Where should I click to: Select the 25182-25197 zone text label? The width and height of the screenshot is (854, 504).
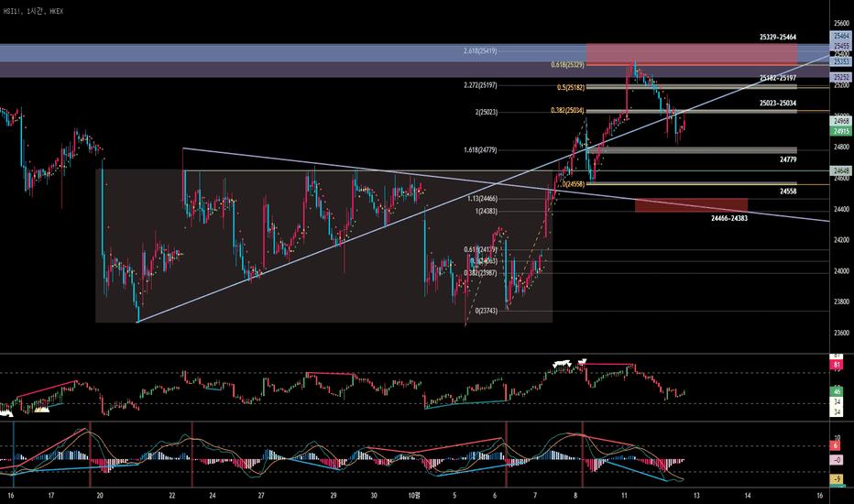click(778, 78)
